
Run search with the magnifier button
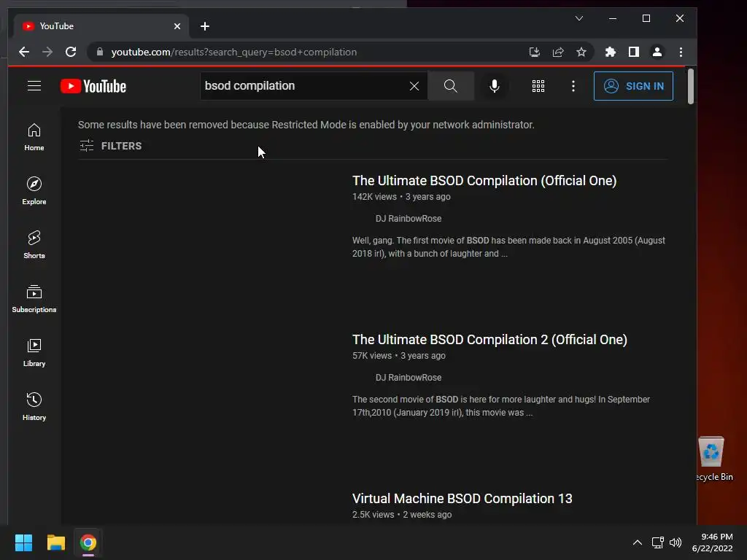pos(451,86)
